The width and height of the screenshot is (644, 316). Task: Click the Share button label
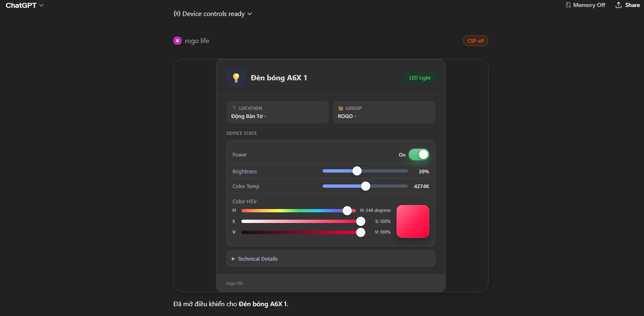click(x=633, y=5)
